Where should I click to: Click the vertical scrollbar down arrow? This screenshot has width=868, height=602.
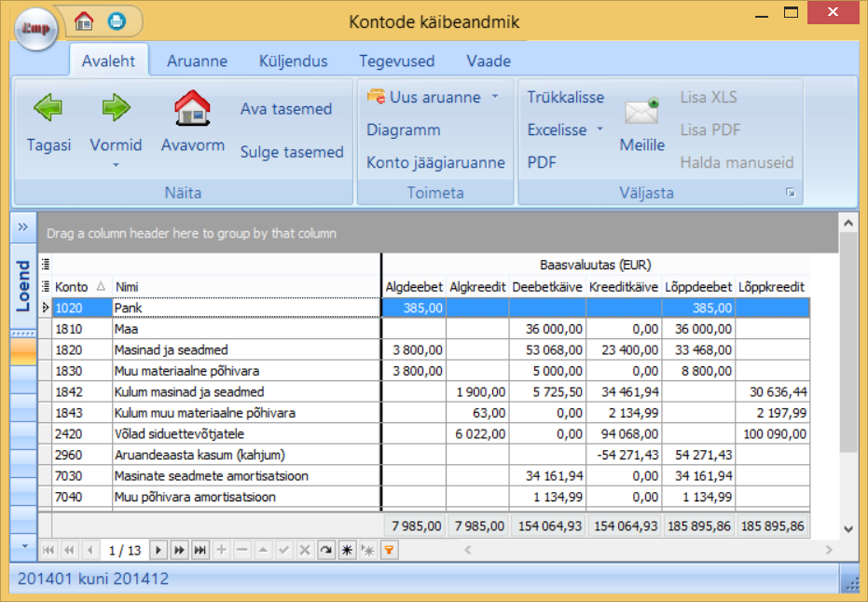[x=847, y=528]
